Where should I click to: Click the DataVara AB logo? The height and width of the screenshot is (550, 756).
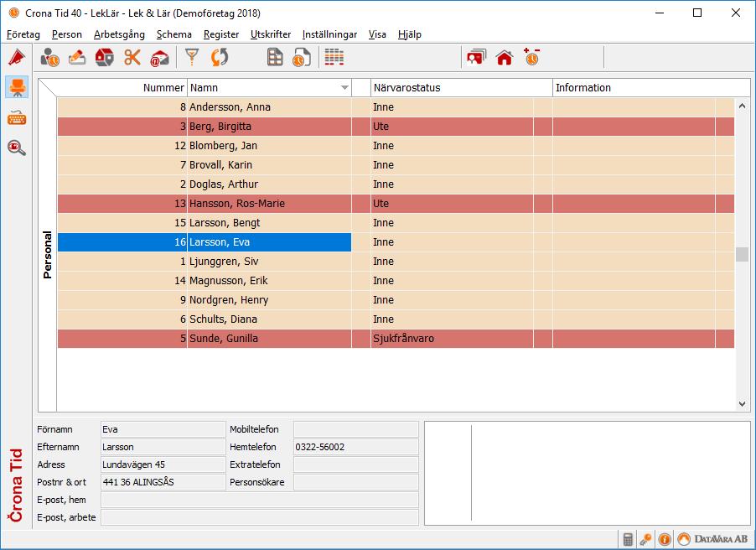pos(712,539)
